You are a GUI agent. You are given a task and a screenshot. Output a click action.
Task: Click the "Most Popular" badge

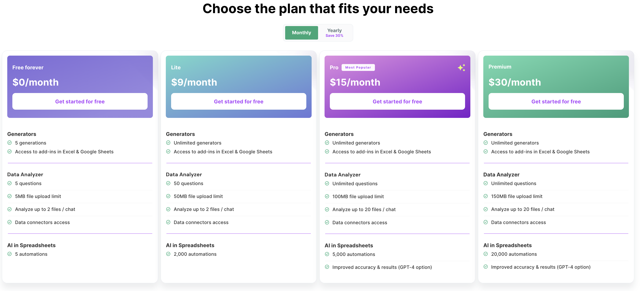(358, 67)
